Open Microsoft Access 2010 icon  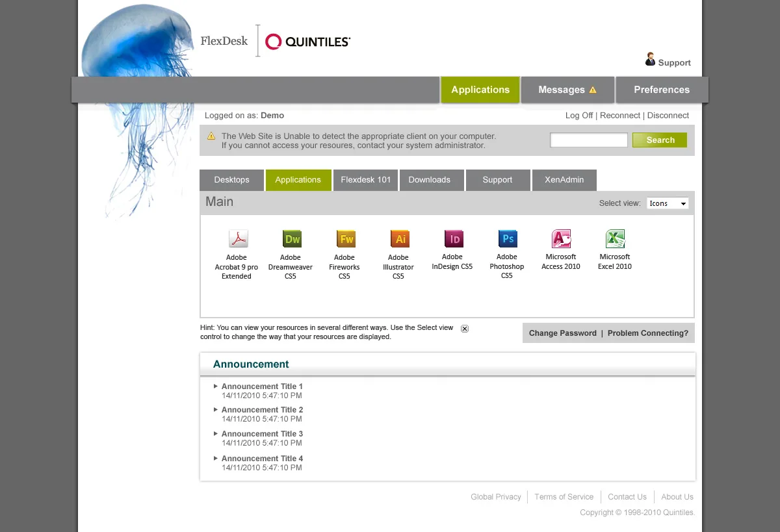point(562,238)
